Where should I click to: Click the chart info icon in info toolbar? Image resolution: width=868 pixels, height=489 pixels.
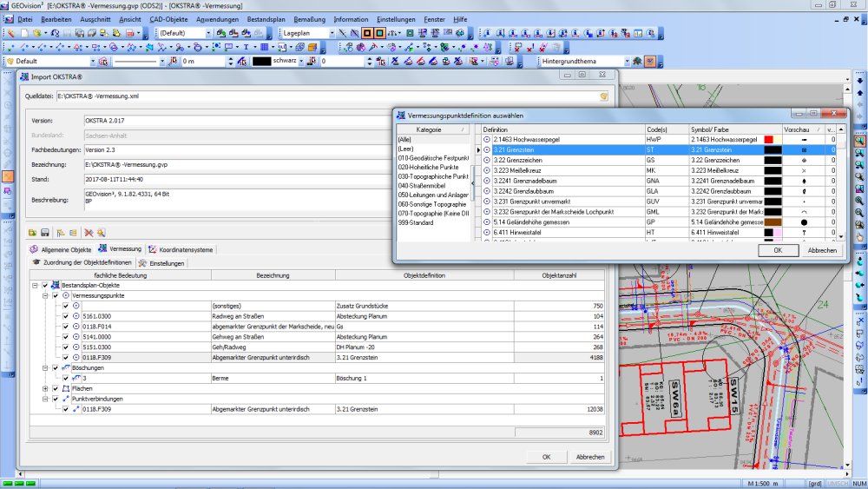click(x=638, y=33)
